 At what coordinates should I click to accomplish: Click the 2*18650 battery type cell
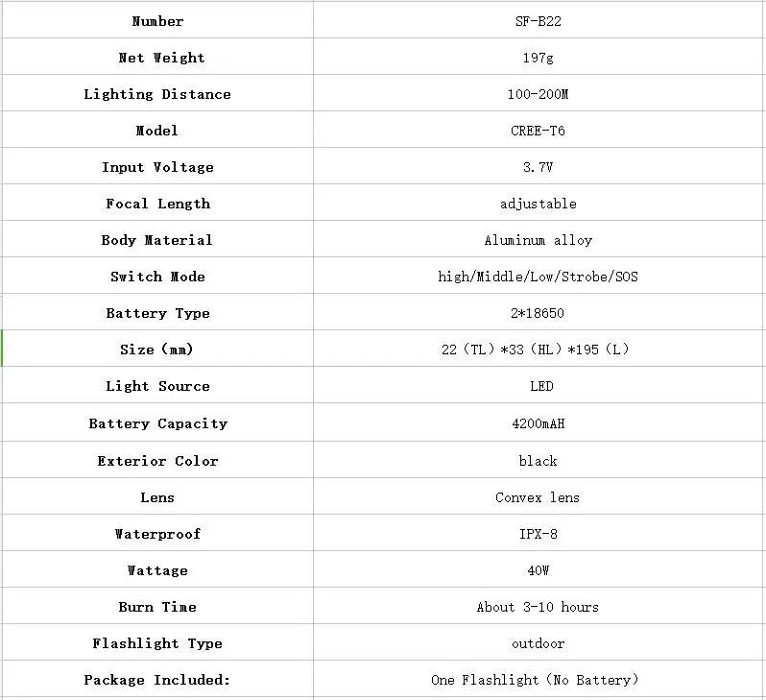tap(538, 312)
